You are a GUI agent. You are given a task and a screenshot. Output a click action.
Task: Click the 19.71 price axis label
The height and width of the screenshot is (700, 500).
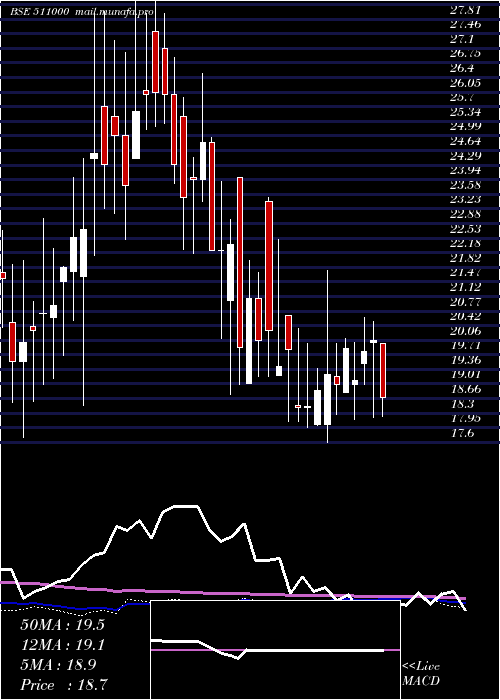point(465,346)
